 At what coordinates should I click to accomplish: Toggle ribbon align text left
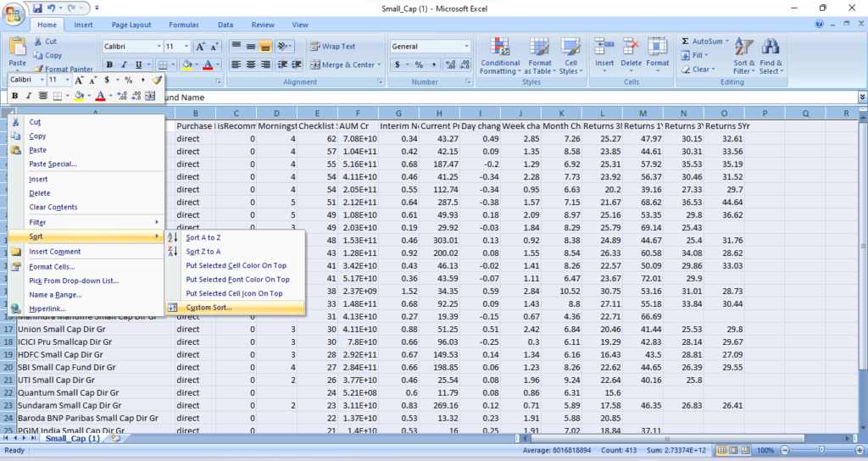(x=236, y=64)
